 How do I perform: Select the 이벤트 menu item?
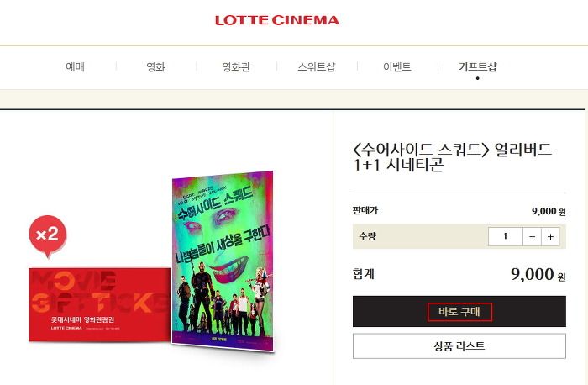[x=397, y=66]
